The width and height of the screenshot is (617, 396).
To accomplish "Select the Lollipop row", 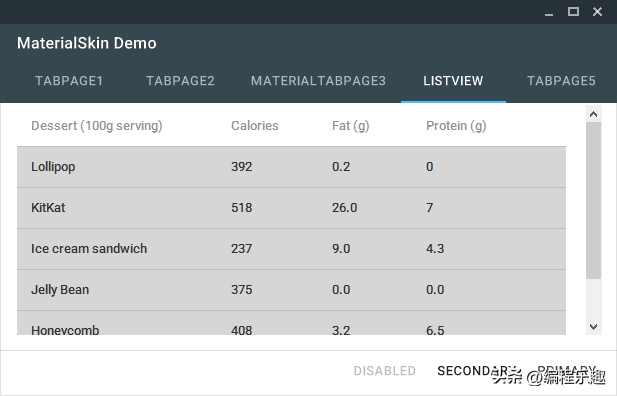I will point(291,167).
